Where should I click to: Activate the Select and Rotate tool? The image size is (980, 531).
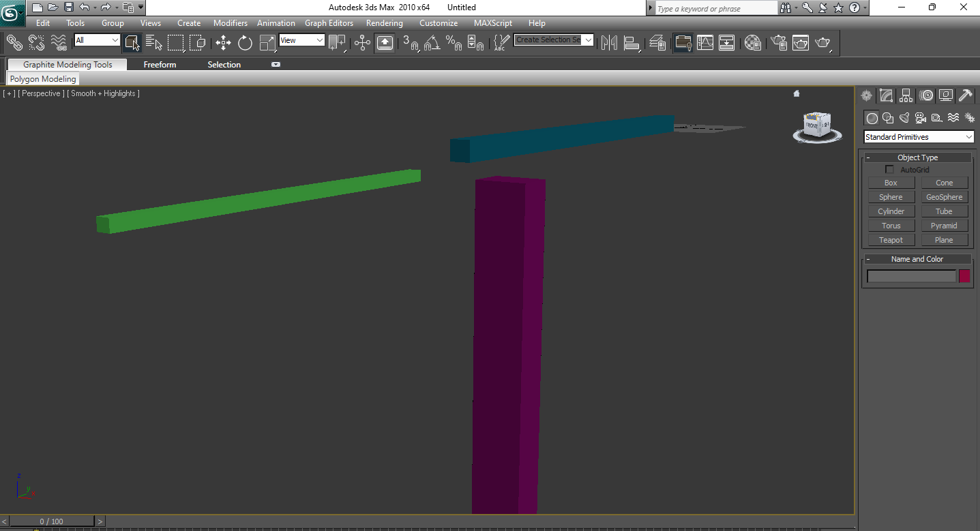pyautogui.click(x=245, y=43)
